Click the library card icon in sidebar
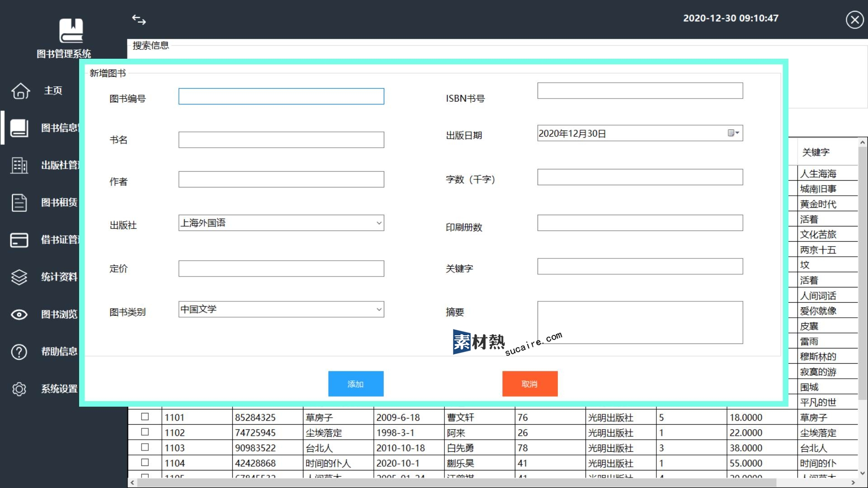This screenshot has width=868, height=488. [19, 240]
